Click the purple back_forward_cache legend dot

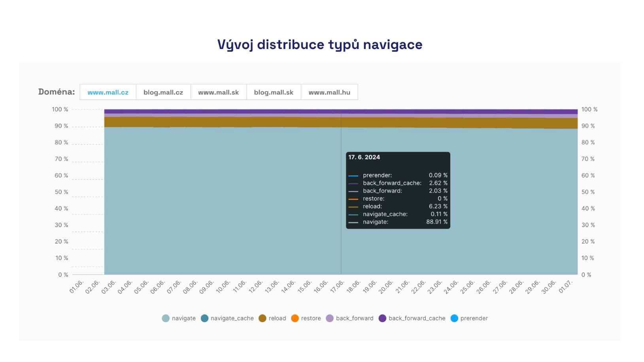point(382,318)
